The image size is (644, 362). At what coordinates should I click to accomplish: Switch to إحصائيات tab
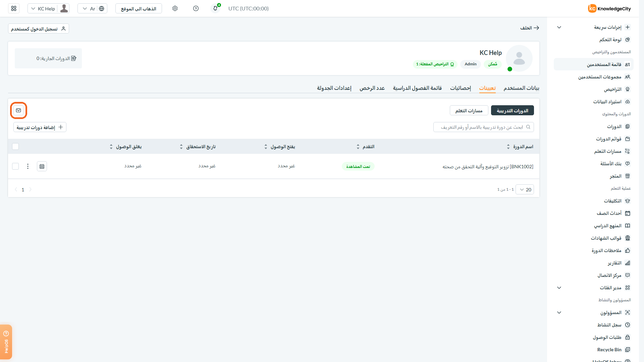(461, 88)
